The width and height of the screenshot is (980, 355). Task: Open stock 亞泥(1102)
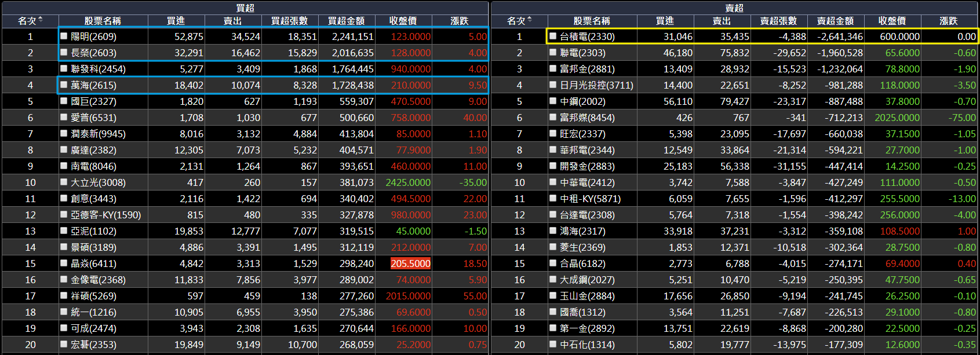(93, 231)
